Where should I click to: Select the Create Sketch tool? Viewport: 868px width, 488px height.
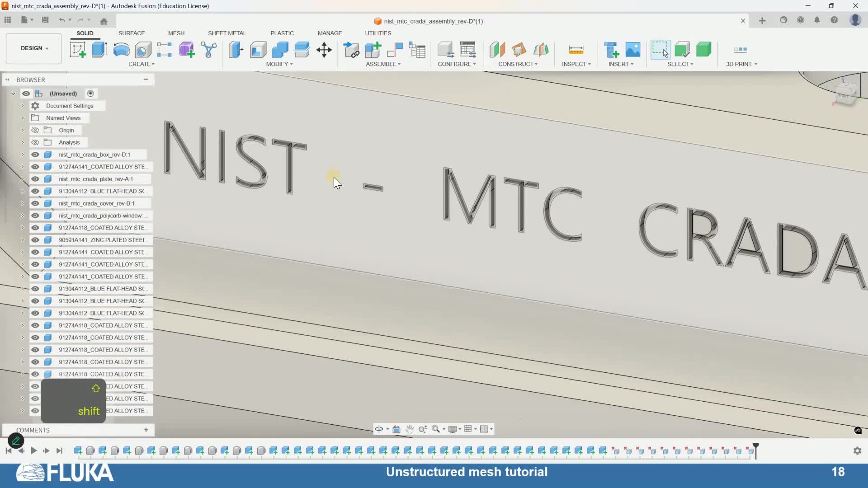coord(77,50)
